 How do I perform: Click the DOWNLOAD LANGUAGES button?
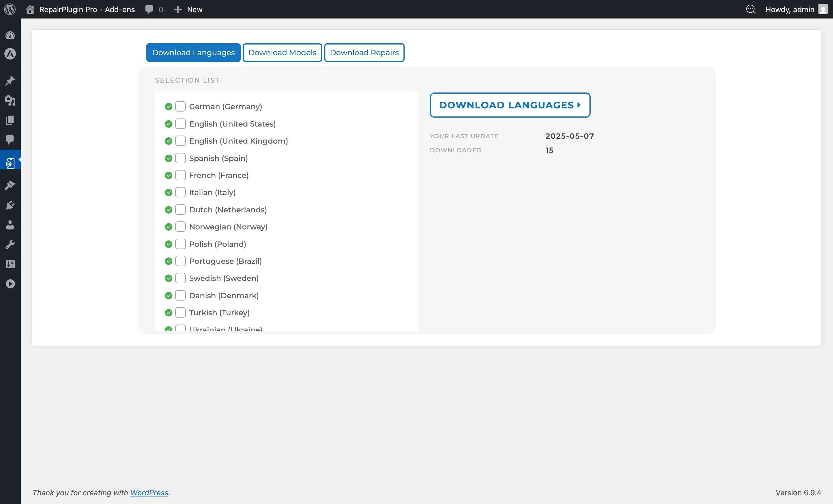click(x=510, y=105)
